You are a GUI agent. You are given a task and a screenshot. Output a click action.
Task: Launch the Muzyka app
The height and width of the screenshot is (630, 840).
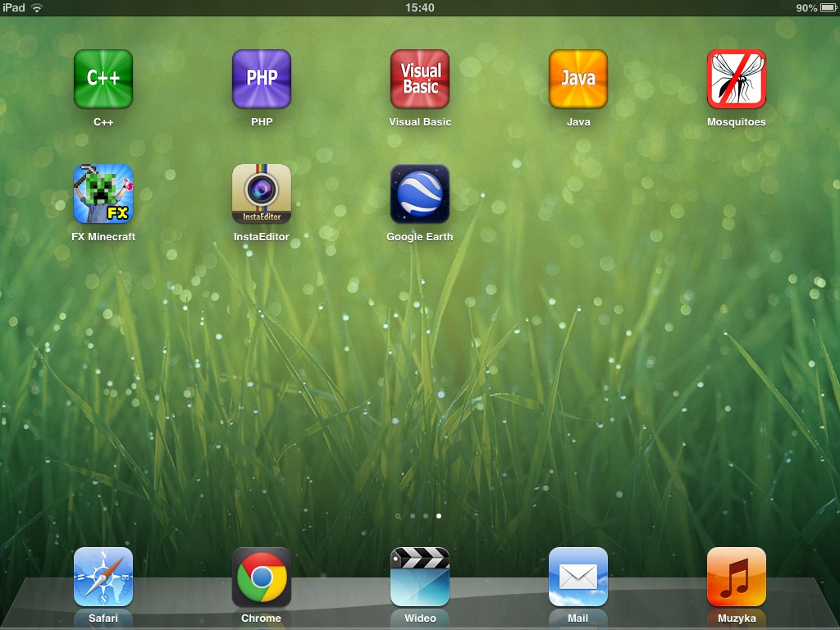(x=737, y=577)
